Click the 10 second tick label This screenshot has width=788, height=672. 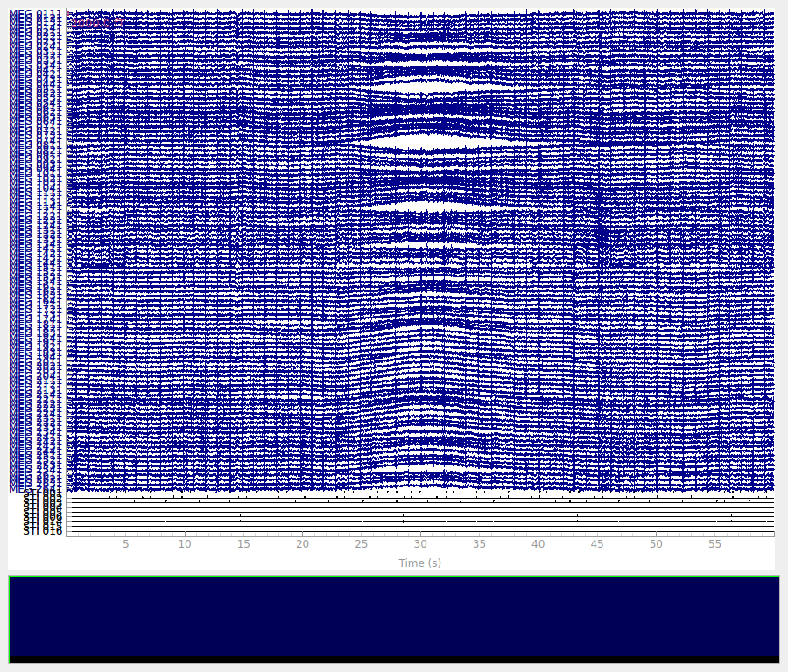[x=185, y=544]
